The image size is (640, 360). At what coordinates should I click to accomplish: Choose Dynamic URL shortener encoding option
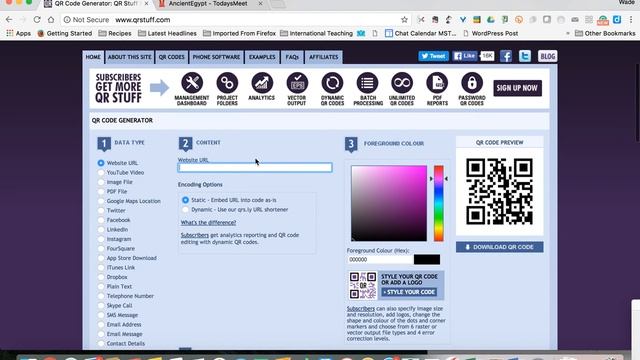(185, 209)
